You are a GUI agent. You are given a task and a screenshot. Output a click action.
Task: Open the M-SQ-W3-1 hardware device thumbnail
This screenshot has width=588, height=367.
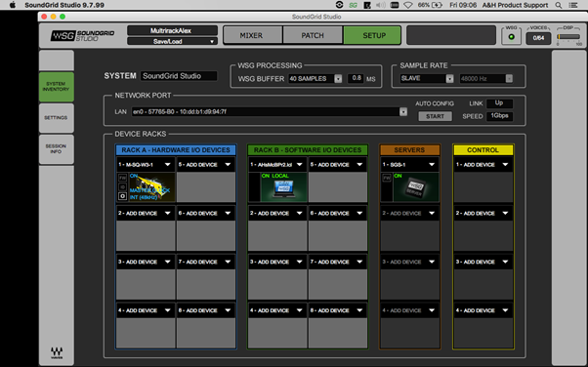click(x=151, y=187)
